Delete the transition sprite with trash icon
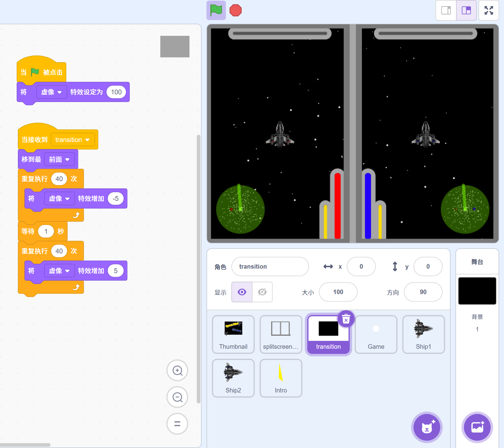 click(x=346, y=319)
